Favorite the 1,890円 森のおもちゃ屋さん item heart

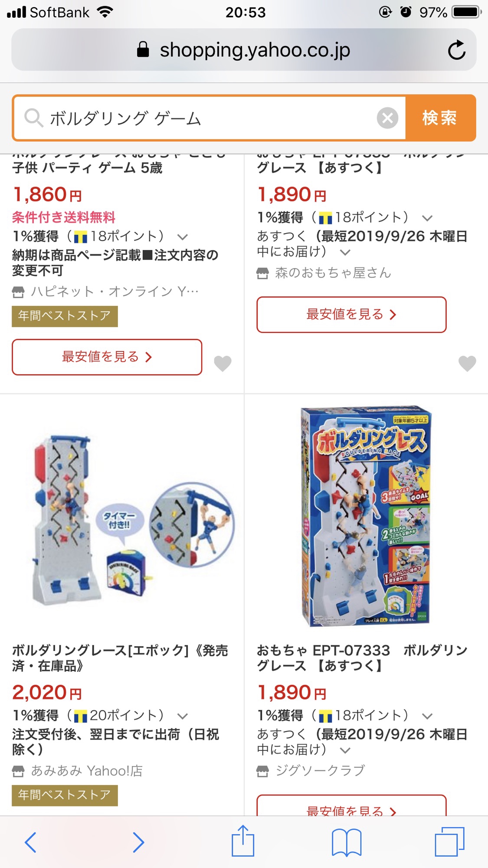tap(467, 363)
